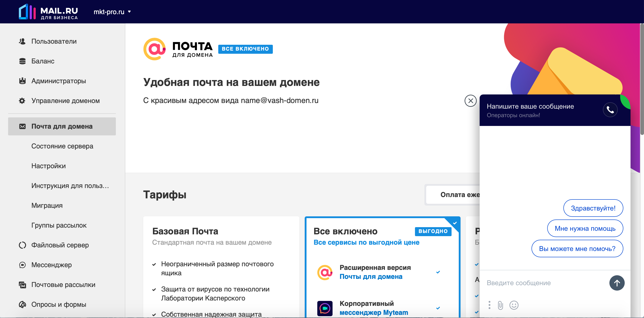Viewport: 644px width, 318px height.
Task: Click Все сервисы по выгодной цене text
Action: tap(366, 242)
